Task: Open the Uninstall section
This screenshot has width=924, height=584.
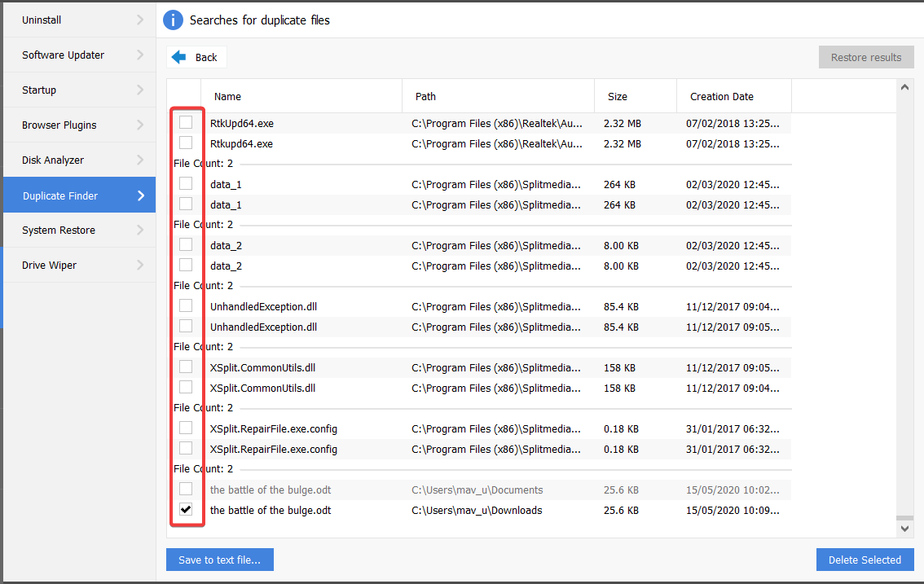Action: click(80, 20)
